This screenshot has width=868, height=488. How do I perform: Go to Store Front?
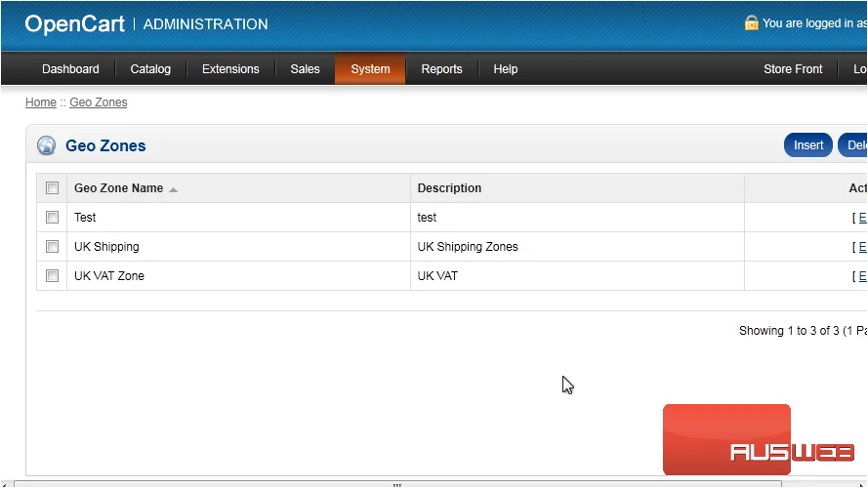(793, 69)
